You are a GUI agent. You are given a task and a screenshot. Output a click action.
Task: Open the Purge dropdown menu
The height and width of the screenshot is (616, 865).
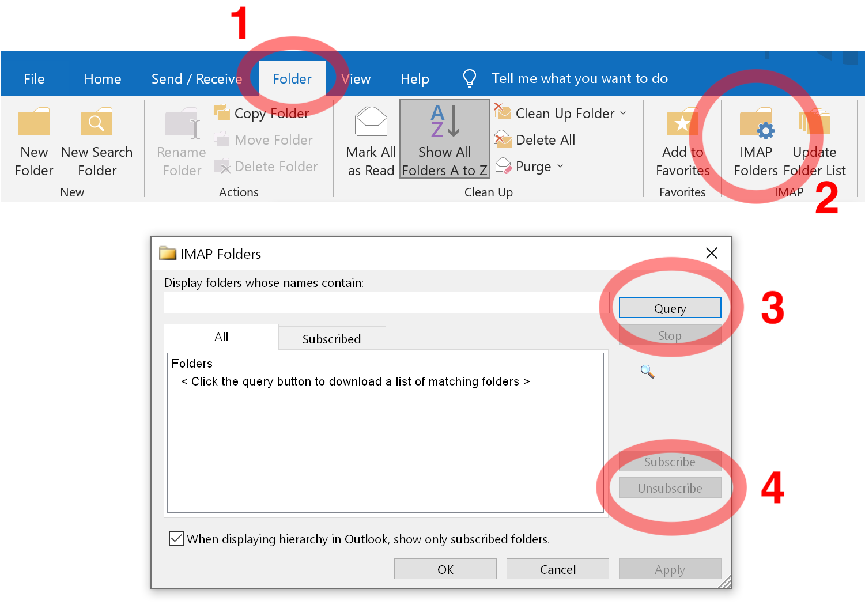point(561,167)
